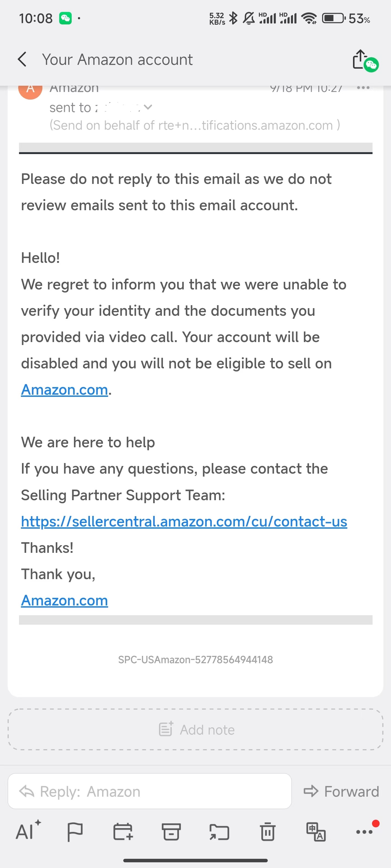Move email to folder using the folder arrow icon
Image resolution: width=391 pixels, height=868 pixels.
[219, 832]
